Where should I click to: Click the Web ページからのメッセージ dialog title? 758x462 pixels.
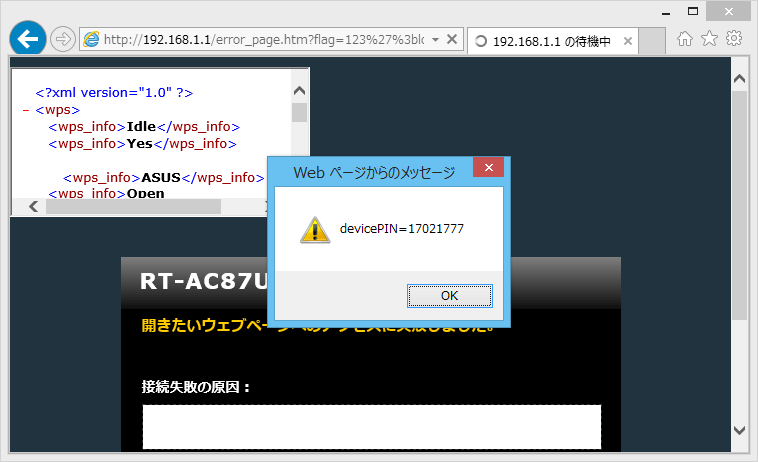pyautogui.click(x=374, y=173)
